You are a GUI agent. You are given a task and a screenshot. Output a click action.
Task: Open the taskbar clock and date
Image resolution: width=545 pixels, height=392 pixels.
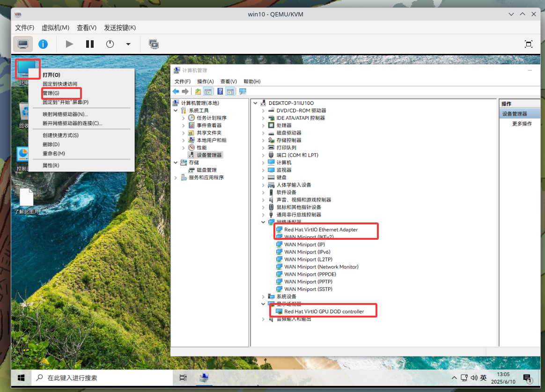pyautogui.click(x=503, y=378)
